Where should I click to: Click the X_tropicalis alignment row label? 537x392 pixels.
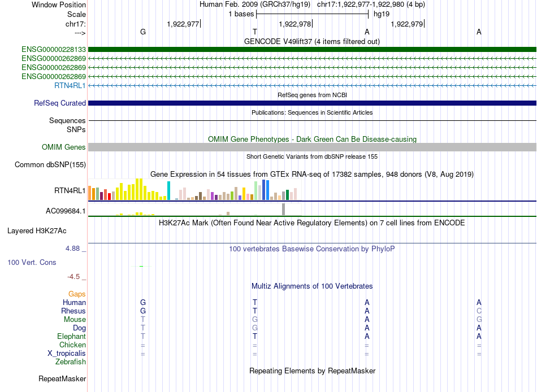pos(67,354)
